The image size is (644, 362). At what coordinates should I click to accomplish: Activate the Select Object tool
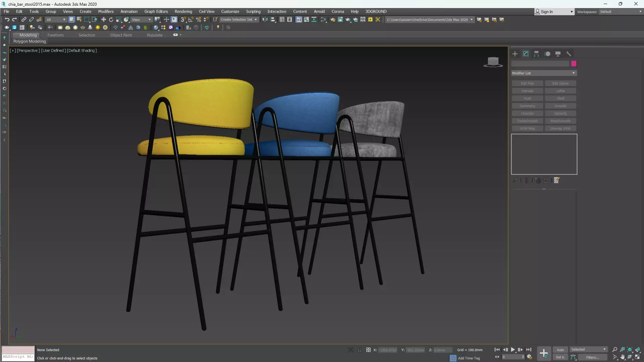[71, 19]
